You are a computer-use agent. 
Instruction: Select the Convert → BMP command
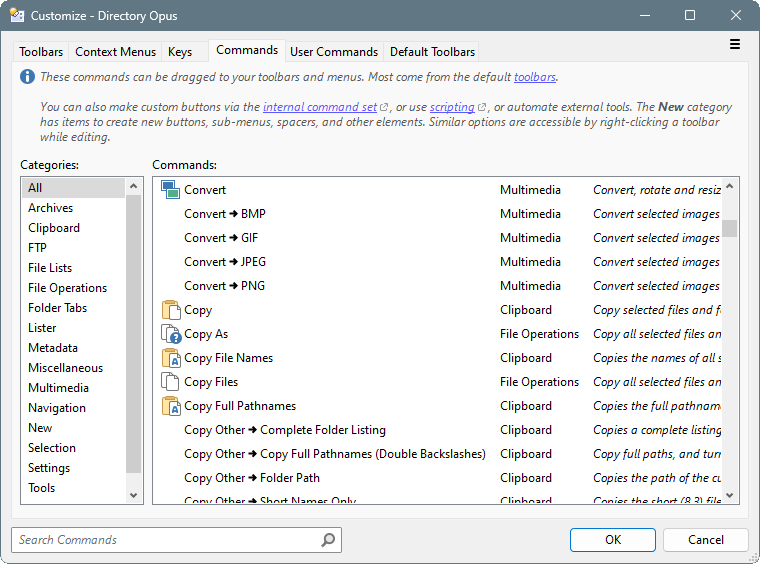pyautogui.click(x=437, y=214)
